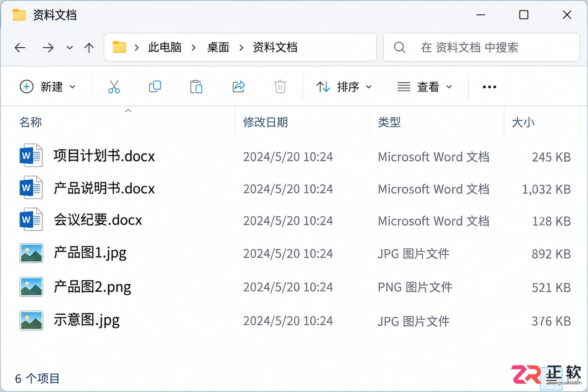This screenshot has height=392, width=588.
Task: Select file 项目计划书.docx
Action: coord(104,156)
